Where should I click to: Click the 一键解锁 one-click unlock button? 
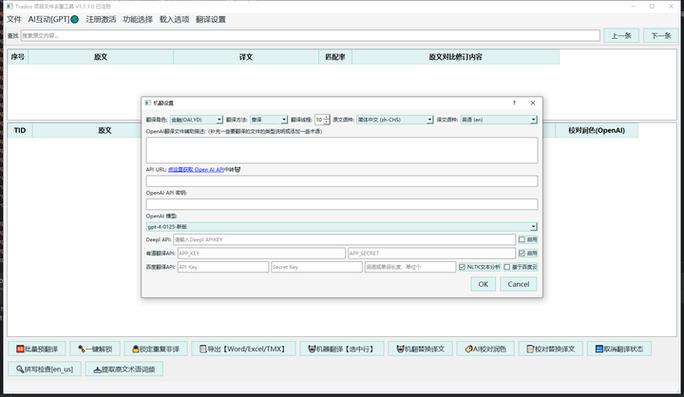coord(95,349)
